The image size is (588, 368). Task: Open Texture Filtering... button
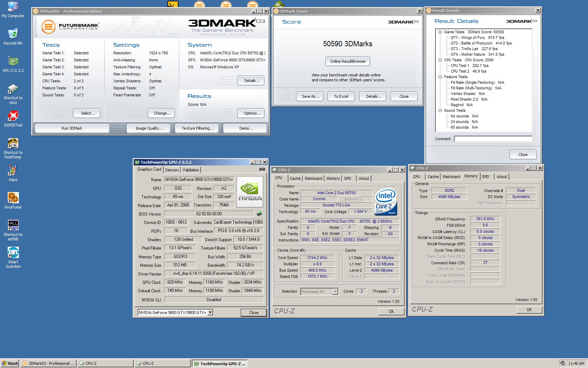(197, 128)
